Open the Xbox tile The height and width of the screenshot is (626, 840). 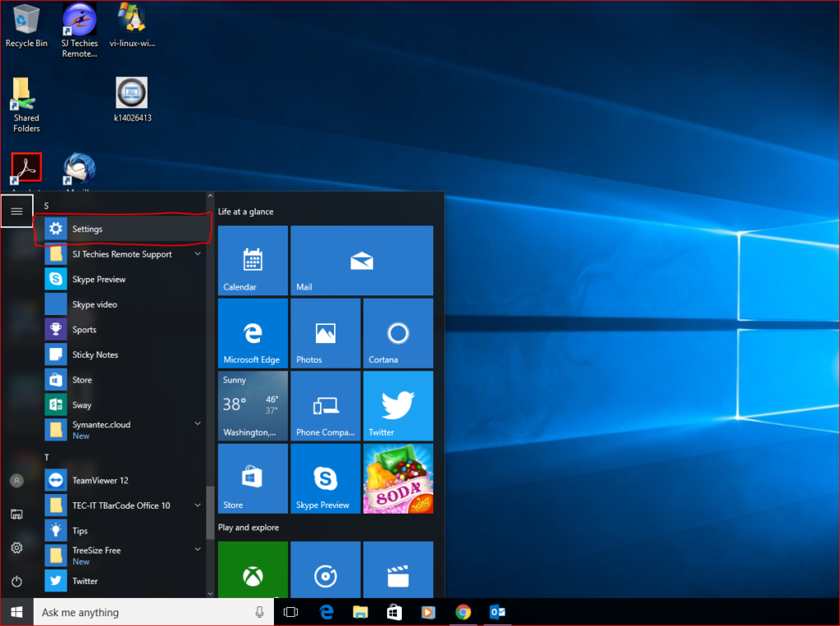tap(252, 569)
